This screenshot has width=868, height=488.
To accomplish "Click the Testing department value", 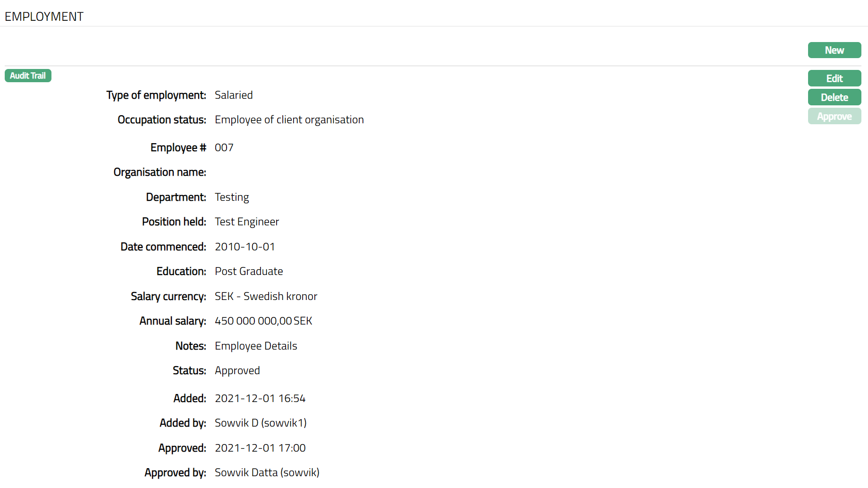I will 232,197.
